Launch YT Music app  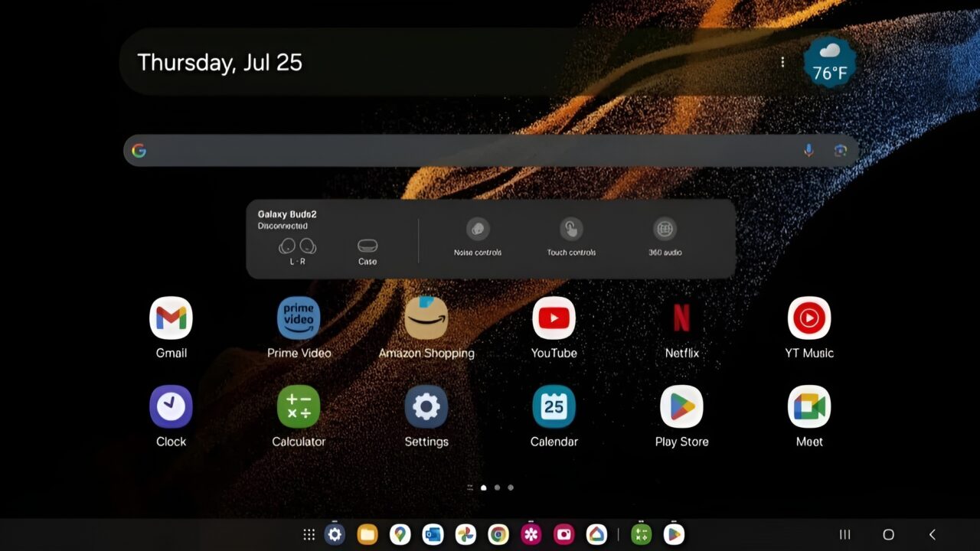[809, 318]
